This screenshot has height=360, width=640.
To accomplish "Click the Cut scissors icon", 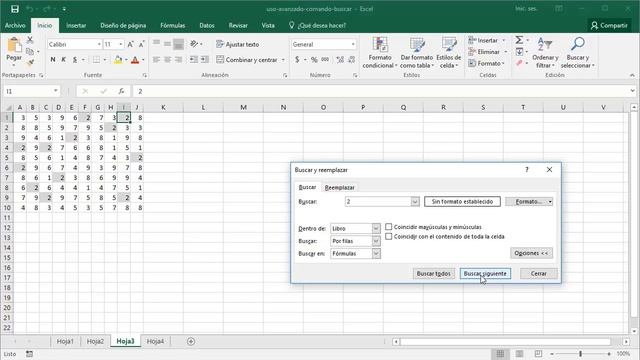I will [30, 40].
